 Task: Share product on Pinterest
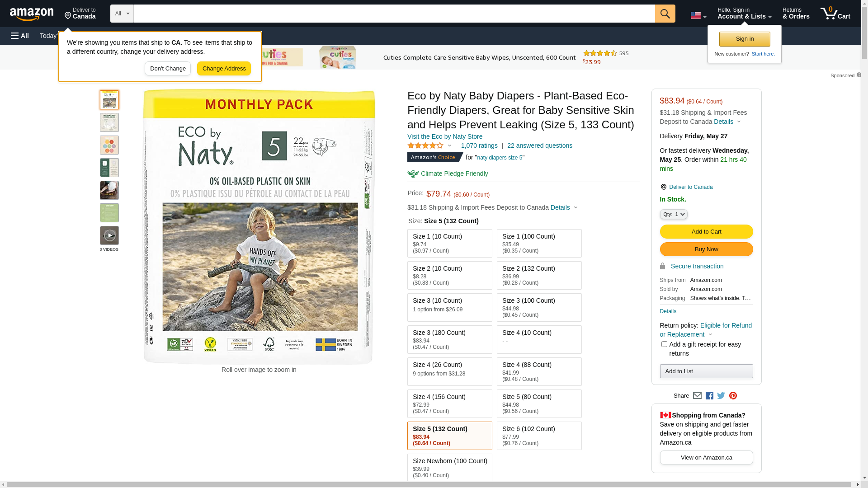[733, 396]
